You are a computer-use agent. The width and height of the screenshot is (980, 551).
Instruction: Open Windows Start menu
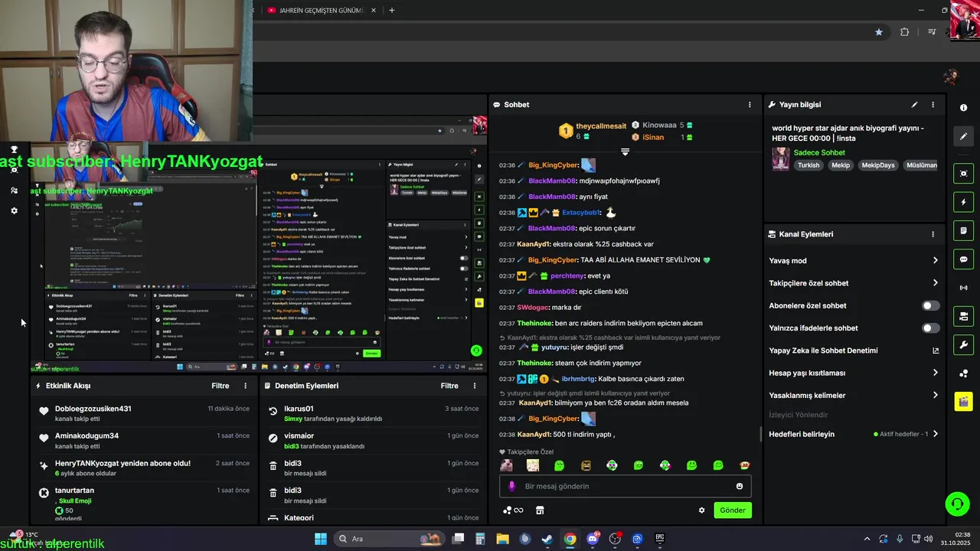(321, 539)
